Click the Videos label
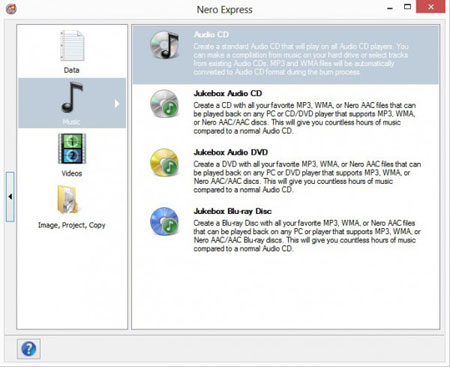The width and height of the screenshot is (450, 367). click(72, 173)
